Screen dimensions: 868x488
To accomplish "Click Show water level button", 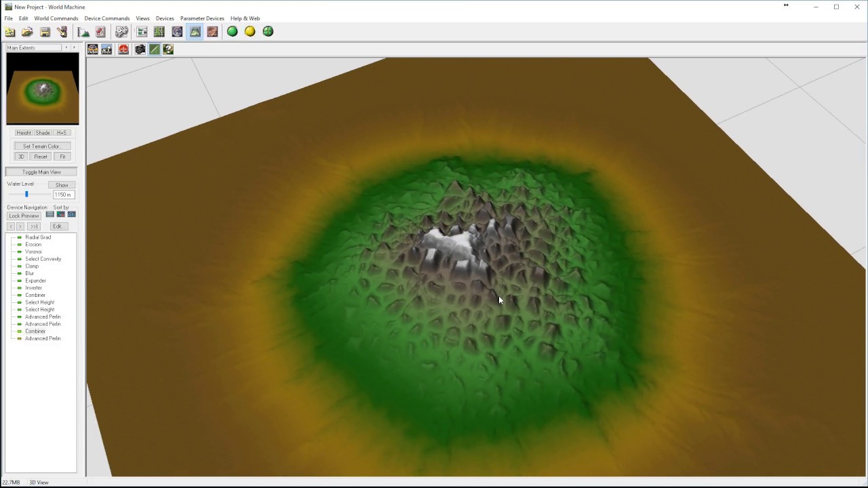I will 62,185.
